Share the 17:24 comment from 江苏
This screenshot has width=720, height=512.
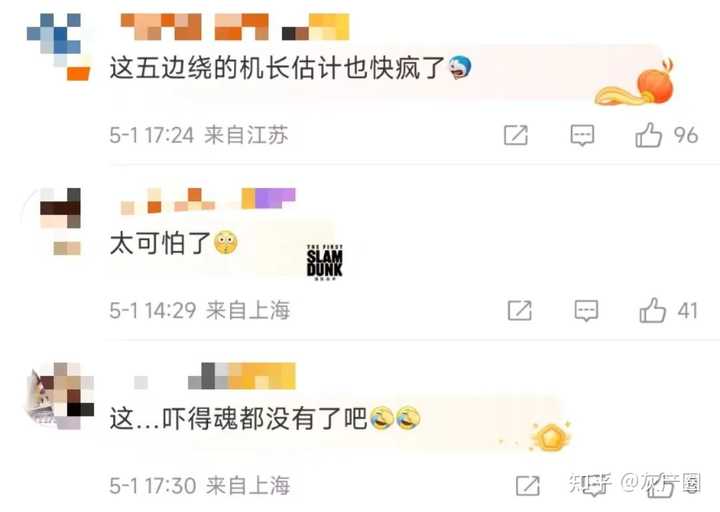coord(516,135)
